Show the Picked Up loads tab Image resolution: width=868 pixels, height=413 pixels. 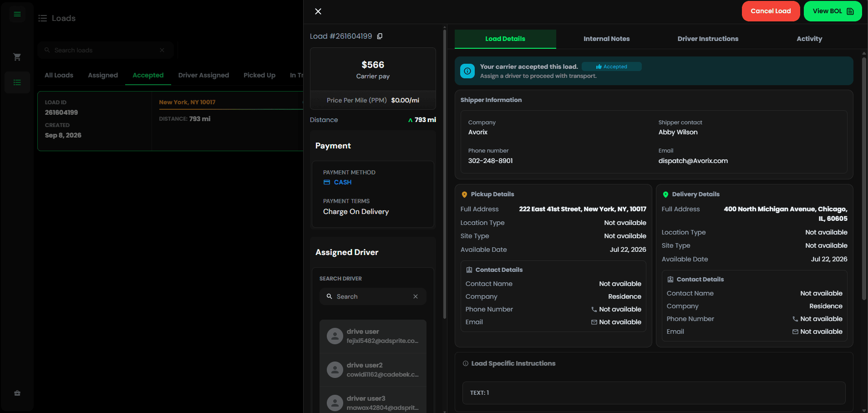[259, 75]
